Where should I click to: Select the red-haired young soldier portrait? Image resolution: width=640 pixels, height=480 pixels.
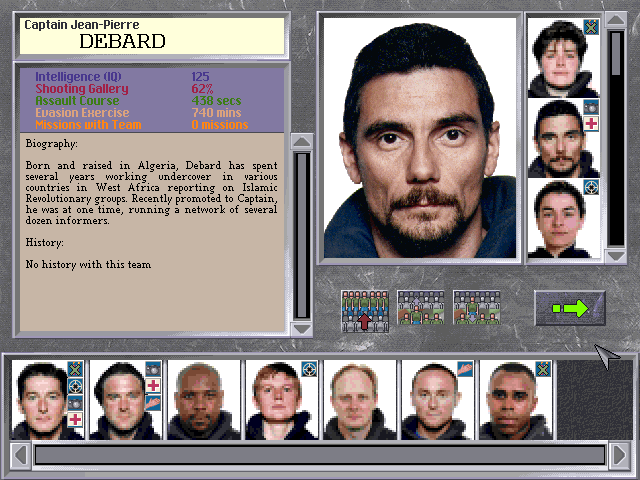point(282,400)
